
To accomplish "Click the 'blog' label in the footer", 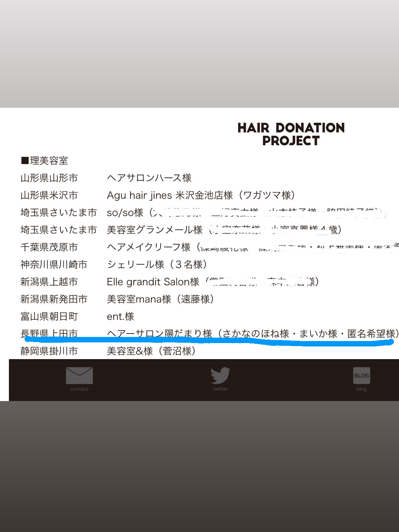I will pyautogui.click(x=361, y=389).
